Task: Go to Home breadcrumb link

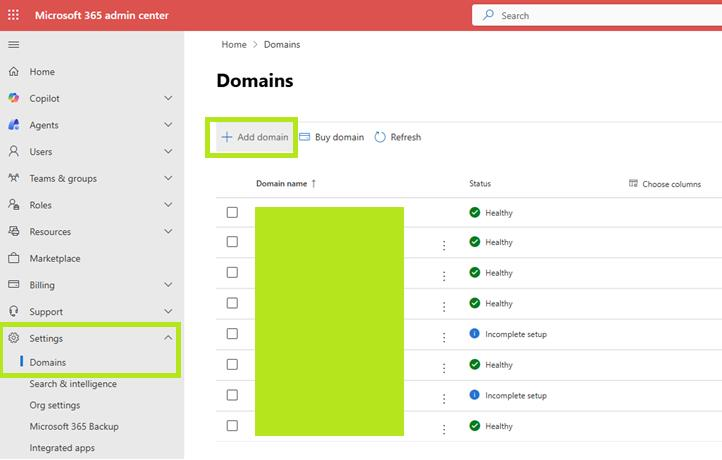Action: (x=234, y=45)
